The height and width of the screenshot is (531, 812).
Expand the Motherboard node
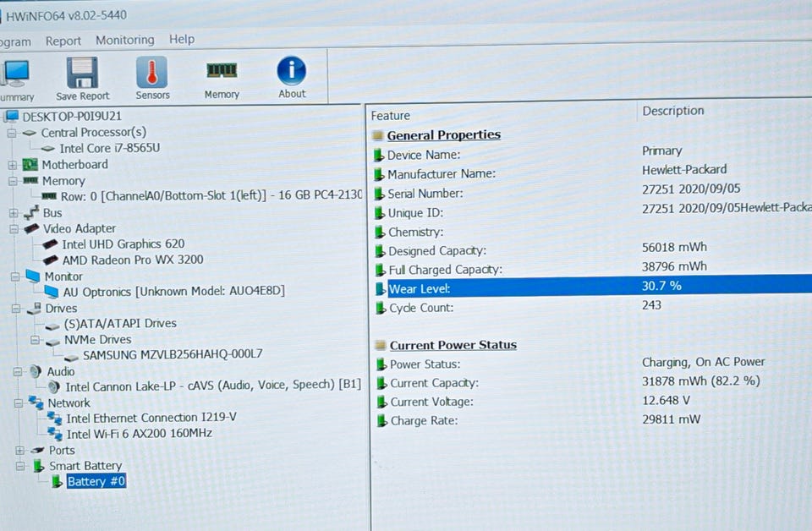point(13,166)
